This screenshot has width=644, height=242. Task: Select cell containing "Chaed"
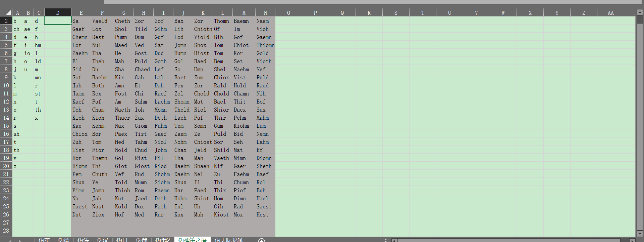point(144,69)
